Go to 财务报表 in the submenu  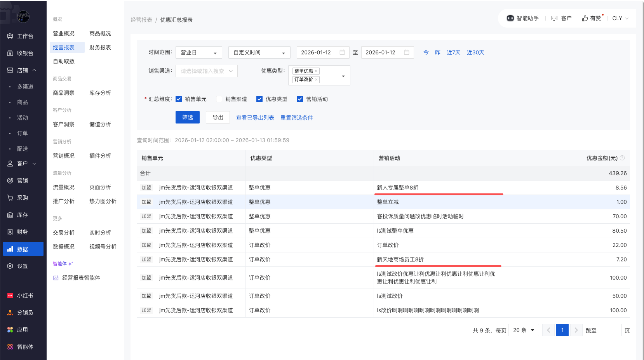[x=100, y=47]
